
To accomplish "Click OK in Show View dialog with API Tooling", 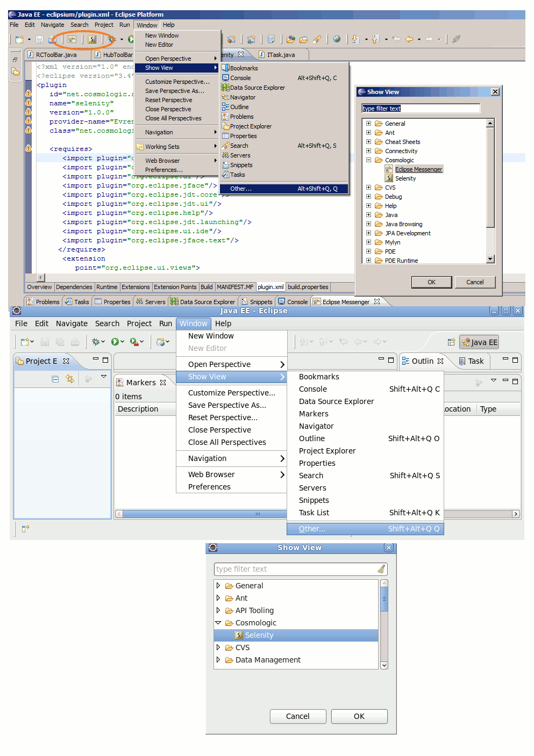I will click(359, 716).
